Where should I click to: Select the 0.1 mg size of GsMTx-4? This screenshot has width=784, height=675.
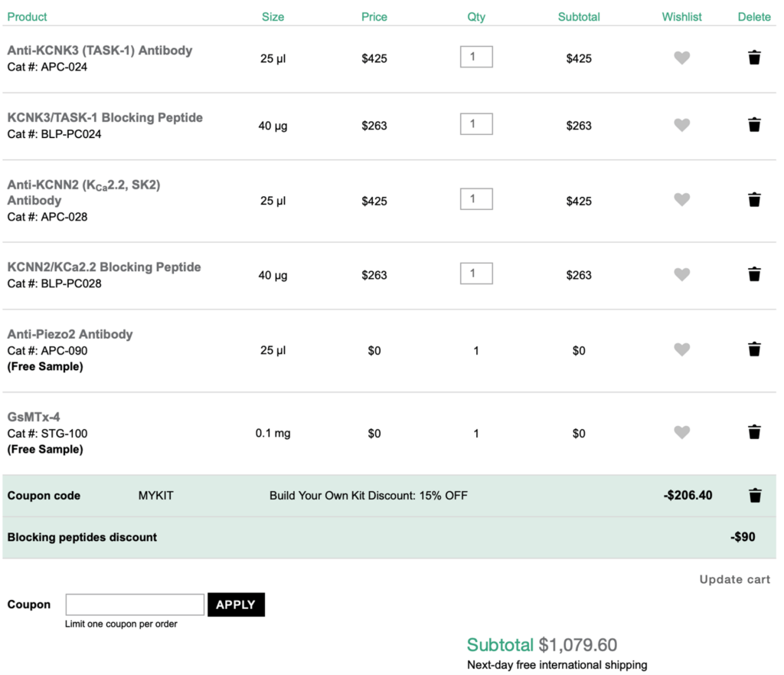[x=273, y=434]
